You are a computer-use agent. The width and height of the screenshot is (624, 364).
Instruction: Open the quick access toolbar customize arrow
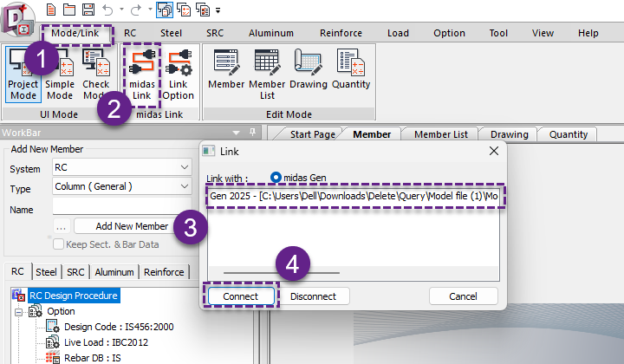tap(218, 10)
